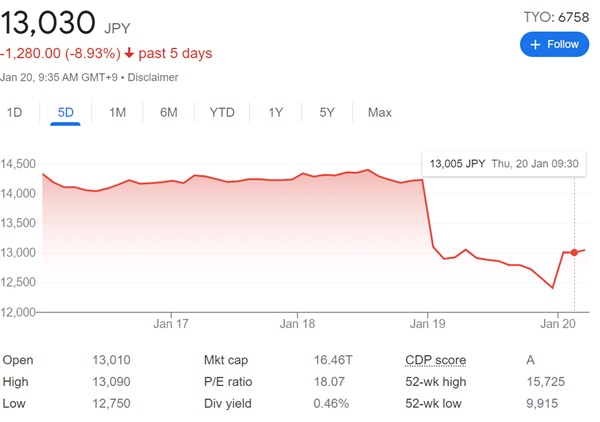Open the 5Y chart range

tap(327, 112)
